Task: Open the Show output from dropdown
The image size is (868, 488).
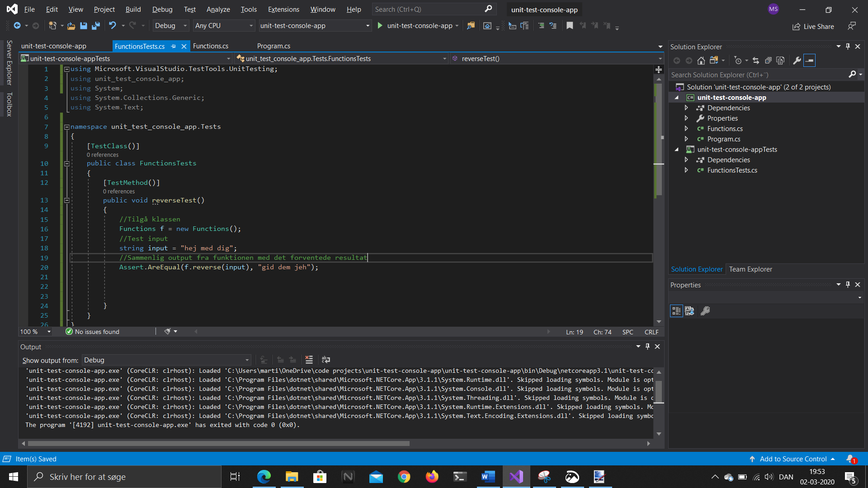Action: pos(166,360)
